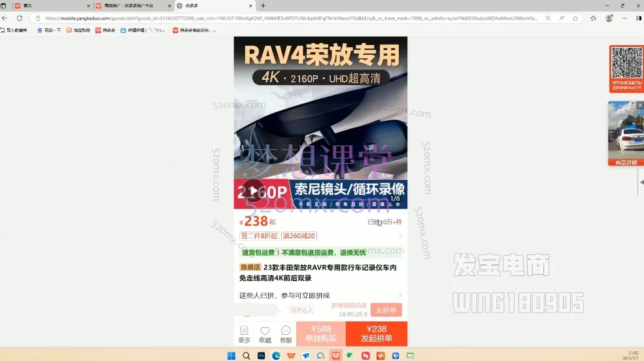Screen dimensions: 644x361
Task: Toggle the browser sidebar icon
Action: [639, 18]
